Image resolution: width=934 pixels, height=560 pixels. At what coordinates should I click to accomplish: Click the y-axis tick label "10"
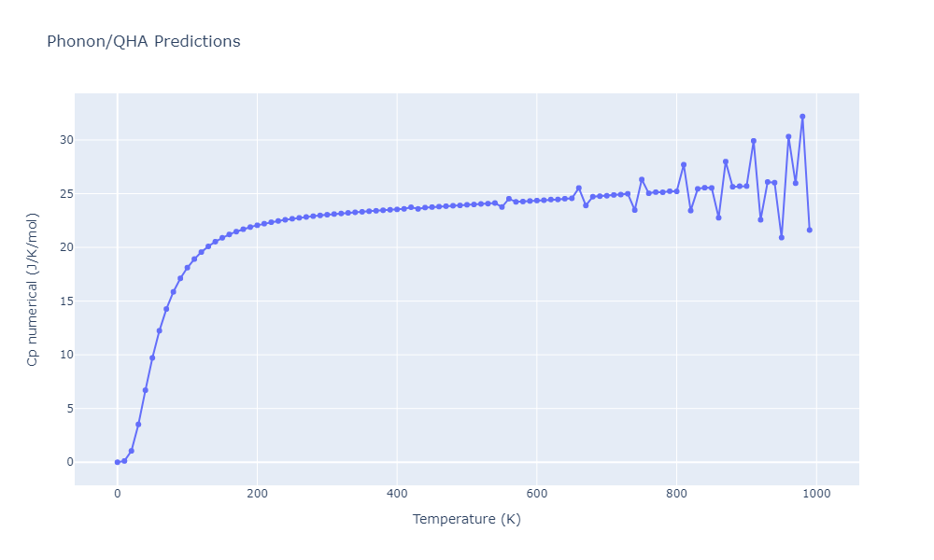pyautogui.click(x=61, y=355)
